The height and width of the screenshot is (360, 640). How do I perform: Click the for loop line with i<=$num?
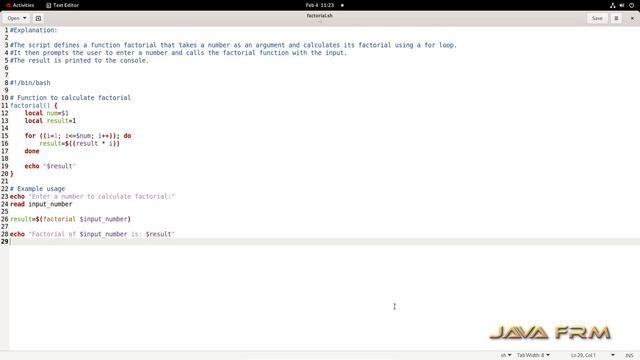(78, 136)
